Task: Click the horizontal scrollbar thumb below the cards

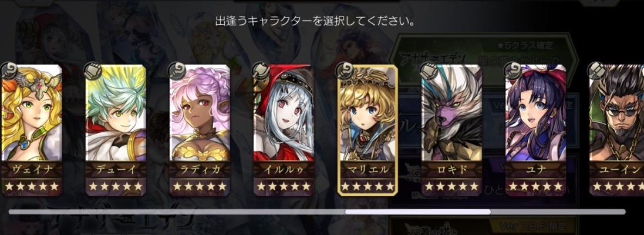Action: pyautogui.click(x=418, y=211)
